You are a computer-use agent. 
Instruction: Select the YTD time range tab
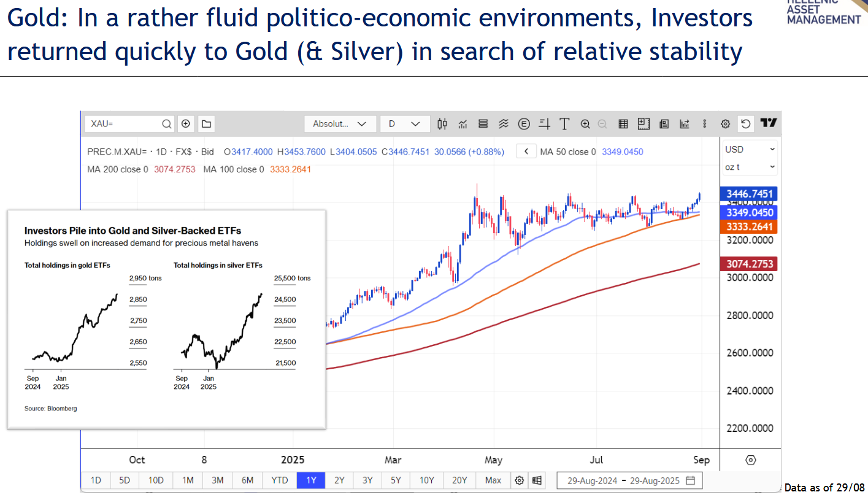pos(280,480)
